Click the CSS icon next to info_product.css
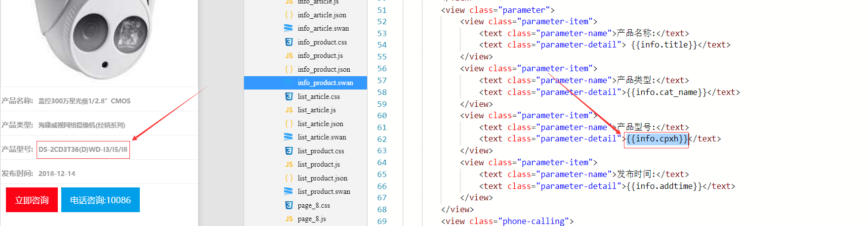Image resolution: width=868 pixels, height=226 pixels. tap(289, 42)
